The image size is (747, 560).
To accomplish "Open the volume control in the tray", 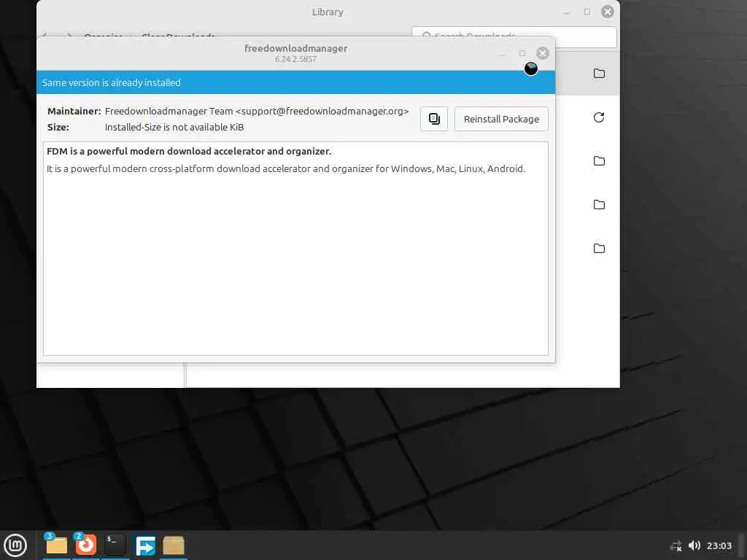I will 694,545.
